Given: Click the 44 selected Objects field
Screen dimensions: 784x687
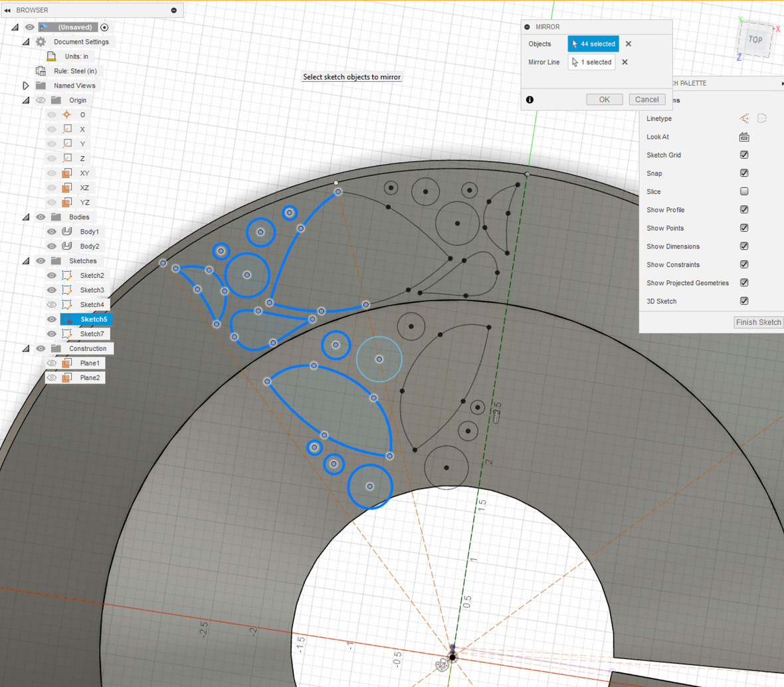Looking at the screenshot, I should click(x=593, y=43).
